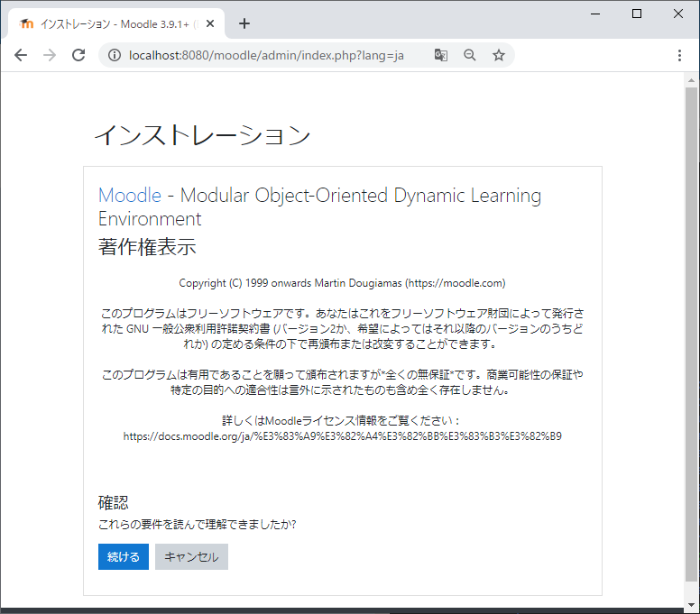Image resolution: width=700 pixels, height=614 pixels.
Task: Click the Copyright (C) 1999 onwards line
Action: (342, 283)
